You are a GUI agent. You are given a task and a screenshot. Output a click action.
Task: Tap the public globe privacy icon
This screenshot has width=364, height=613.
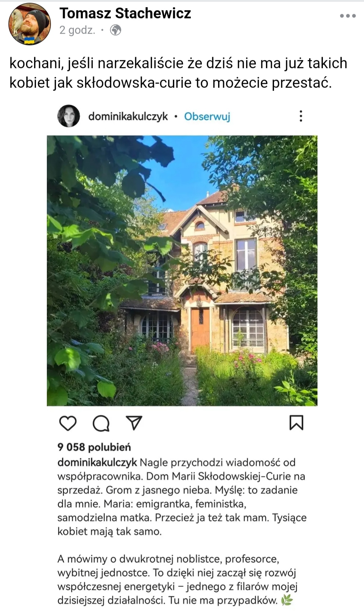click(x=116, y=30)
